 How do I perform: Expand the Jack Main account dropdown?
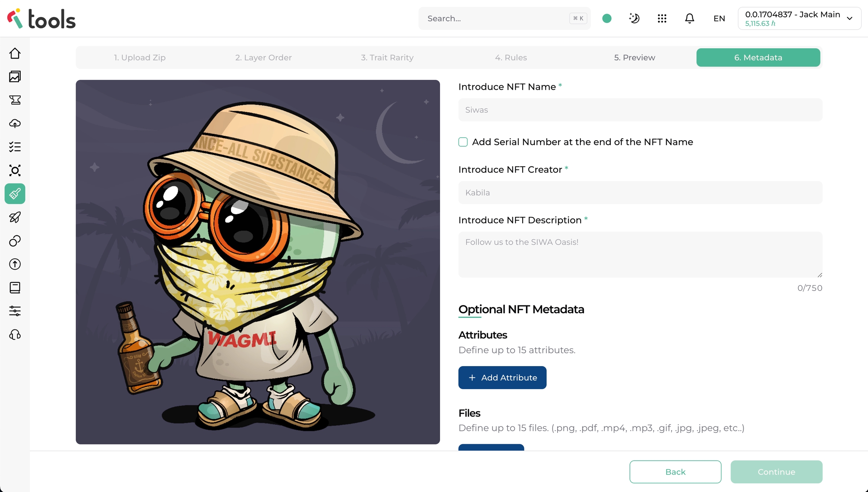pos(799,18)
